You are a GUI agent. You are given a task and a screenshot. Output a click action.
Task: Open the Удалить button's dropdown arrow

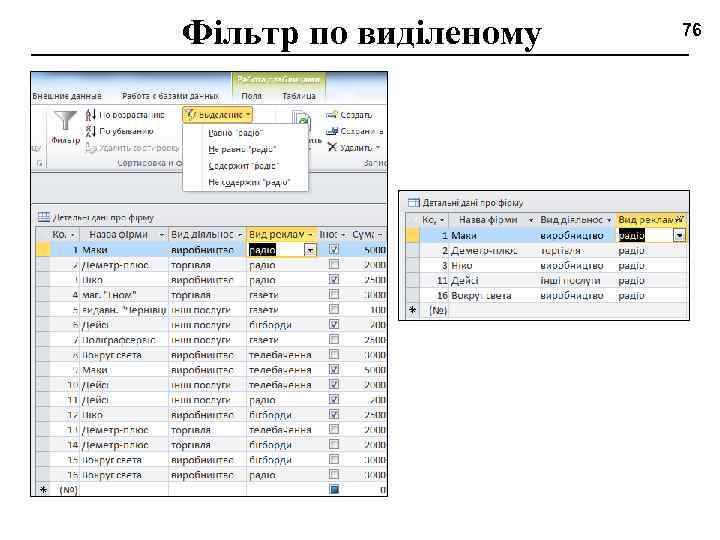coord(378,148)
